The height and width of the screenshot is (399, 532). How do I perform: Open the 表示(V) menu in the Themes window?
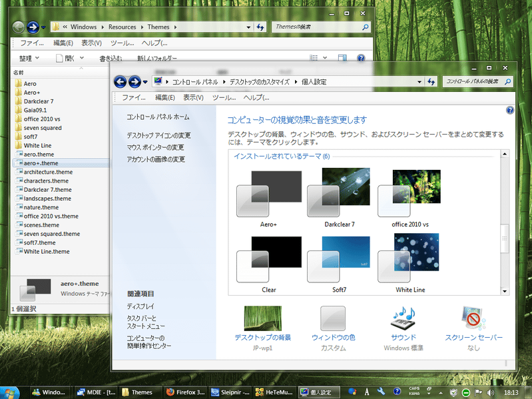pos(91,43)
